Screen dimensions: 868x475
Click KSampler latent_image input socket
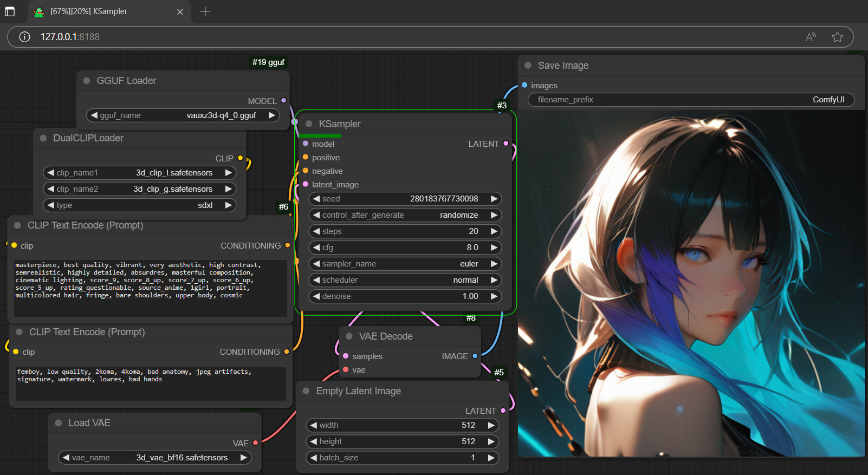[306, 184]
